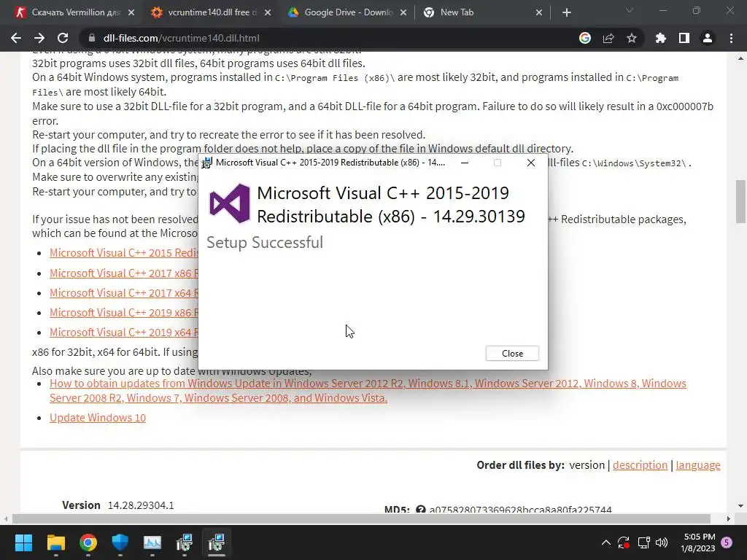Open the Microsoft Visual C++ 2019 x64 link

124,332
